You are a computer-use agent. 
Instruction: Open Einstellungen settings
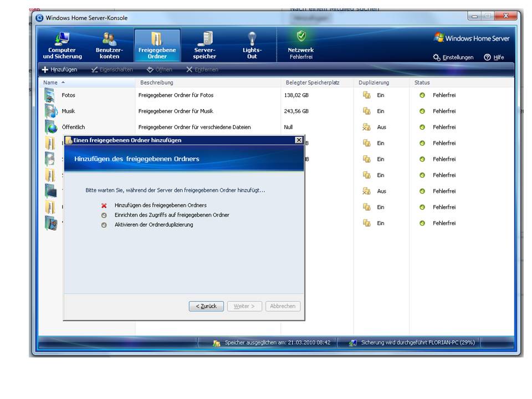pos(453,57)
